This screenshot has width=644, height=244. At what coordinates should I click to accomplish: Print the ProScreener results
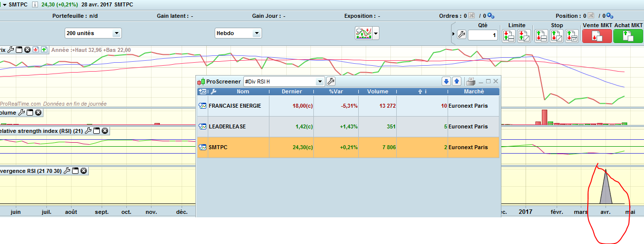pyautogui.click(x=471, y=81)
